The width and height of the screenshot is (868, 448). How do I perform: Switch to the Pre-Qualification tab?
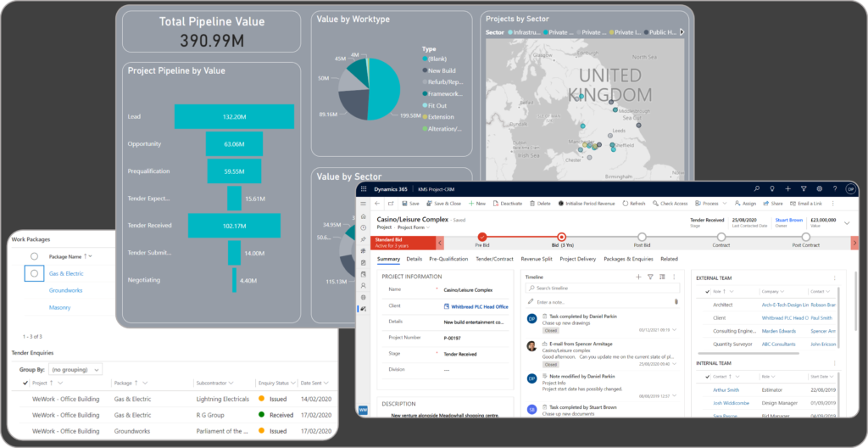pos(448,259)
